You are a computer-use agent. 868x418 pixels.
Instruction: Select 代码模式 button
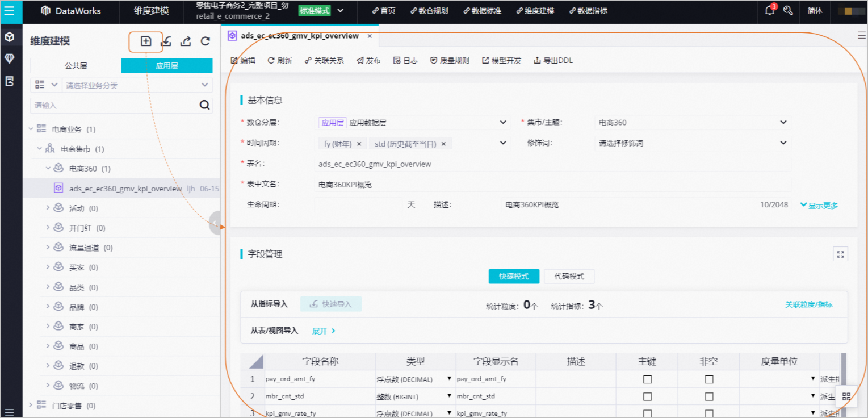(569, 276)
